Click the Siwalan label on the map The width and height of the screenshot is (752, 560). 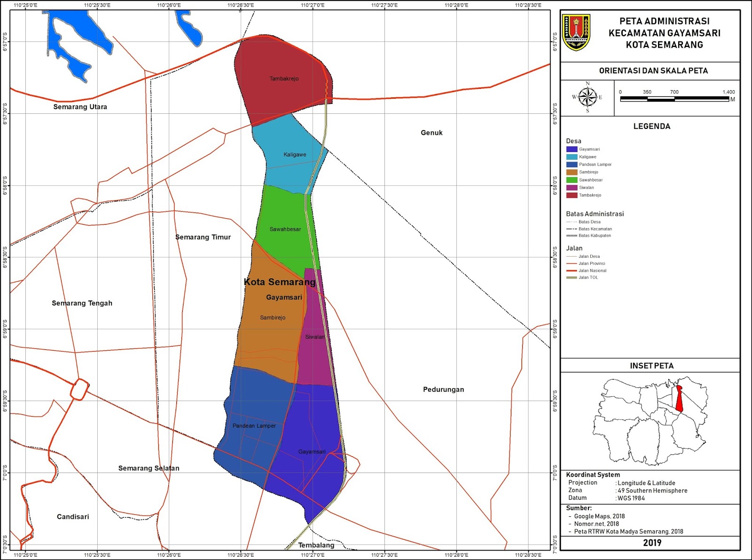[315, 337]
